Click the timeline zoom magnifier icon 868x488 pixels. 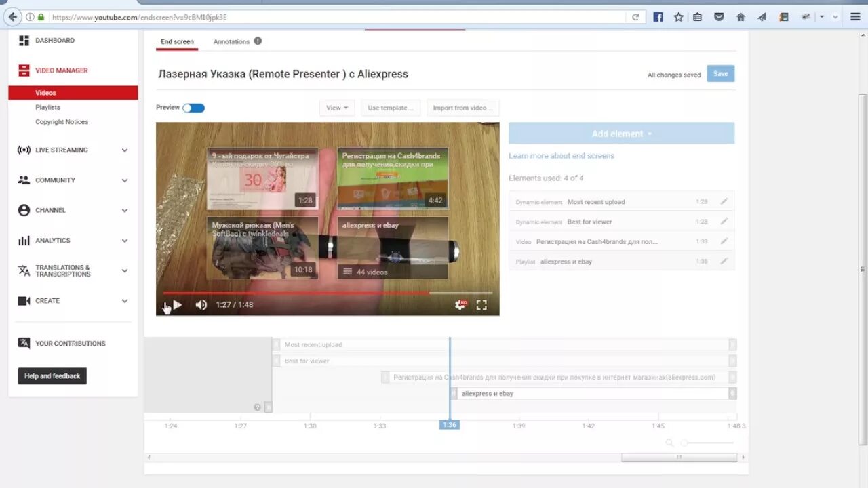(x=670, y=443)
